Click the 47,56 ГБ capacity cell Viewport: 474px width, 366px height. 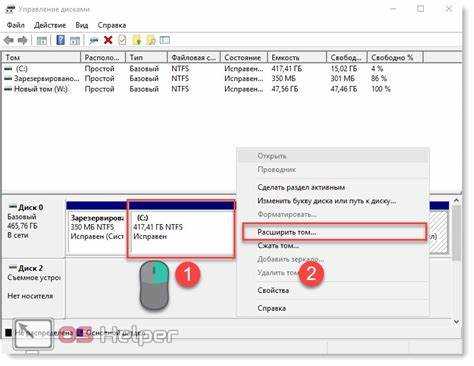(x=285, y=89)
